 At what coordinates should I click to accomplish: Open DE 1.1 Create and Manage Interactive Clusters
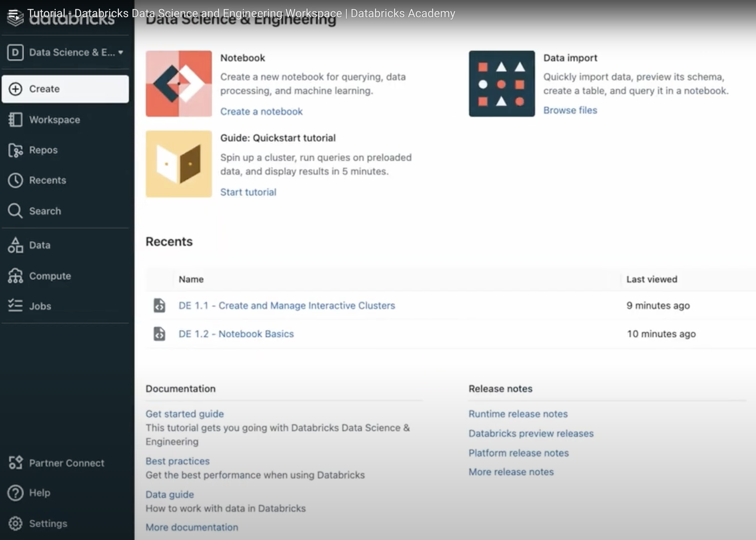pyautogui.click(x=286, y=306)
